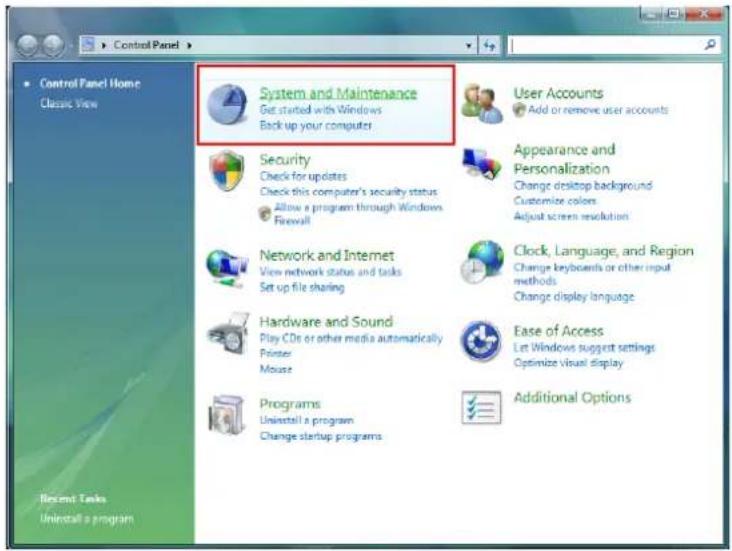Click the Forward navigation arrow button

coord(54,45)
